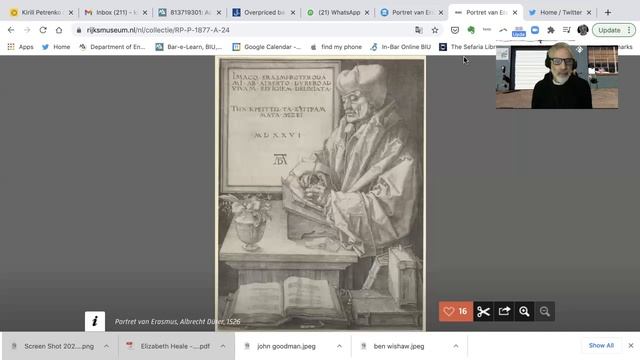
Task: Open the Department of En... bookmark
Action: 112,47
